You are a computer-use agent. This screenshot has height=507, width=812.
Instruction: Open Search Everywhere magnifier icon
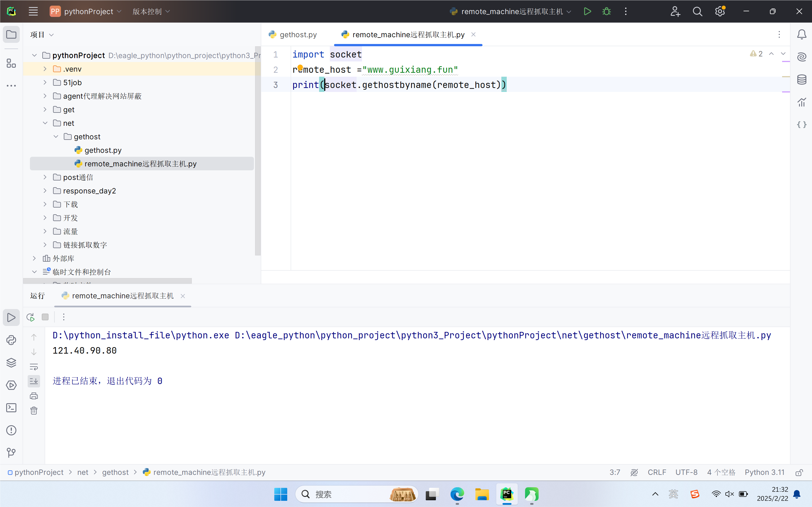pyautogui.click(x=697, y=11)
